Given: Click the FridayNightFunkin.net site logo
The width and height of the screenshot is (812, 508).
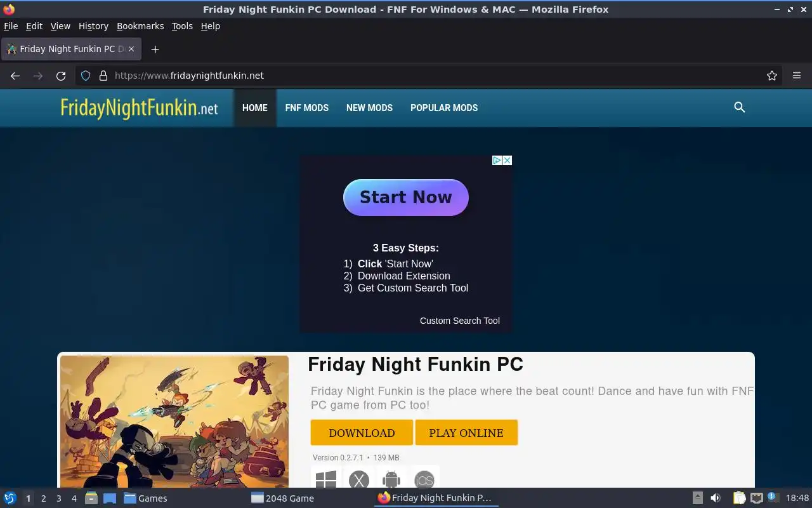Looking at the screenshot, I should [x=139, y=107].
